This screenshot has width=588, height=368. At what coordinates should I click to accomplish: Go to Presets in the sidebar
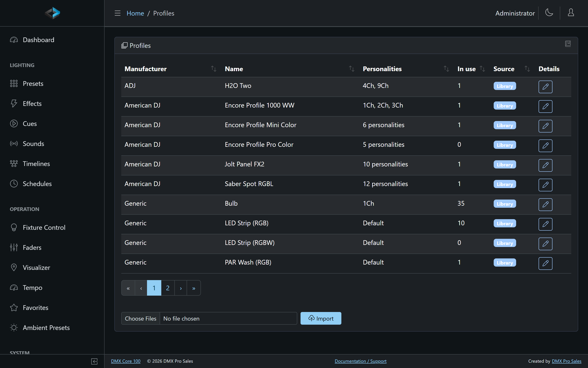tap(52, 84)
